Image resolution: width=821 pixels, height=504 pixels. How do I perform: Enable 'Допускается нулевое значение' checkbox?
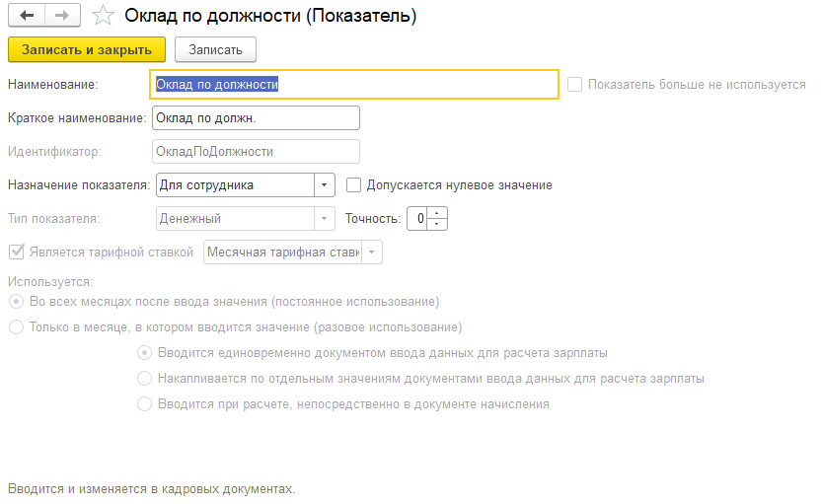(x=354, y=184)
